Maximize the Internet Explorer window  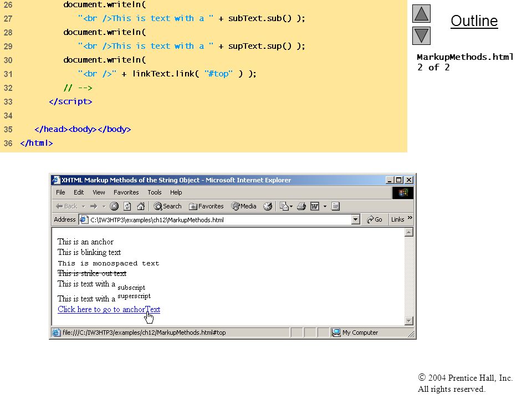pos(399,180)
